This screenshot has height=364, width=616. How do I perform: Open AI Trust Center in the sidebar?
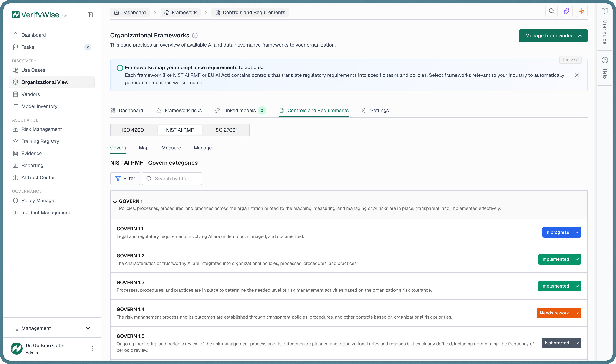38,177
